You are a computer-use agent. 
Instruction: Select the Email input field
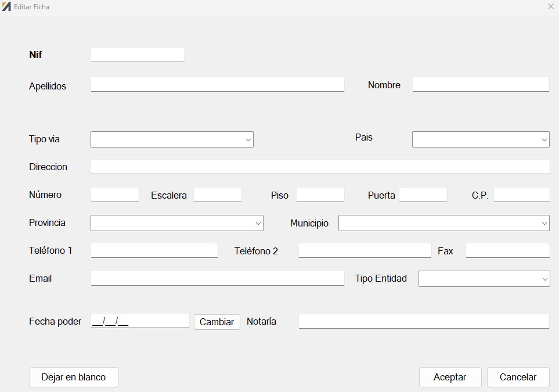click(x=218, y=278)
